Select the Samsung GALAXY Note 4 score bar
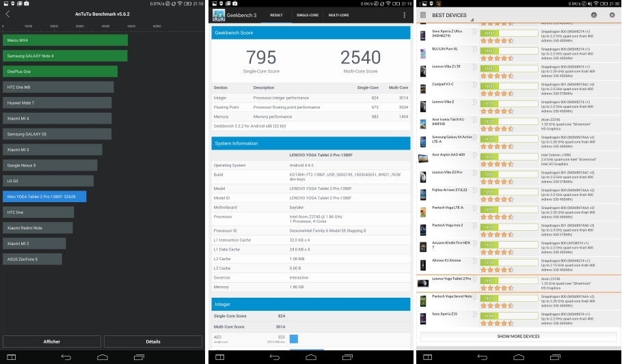Screen dimensions: 622x364 click(x=65, y=56)
